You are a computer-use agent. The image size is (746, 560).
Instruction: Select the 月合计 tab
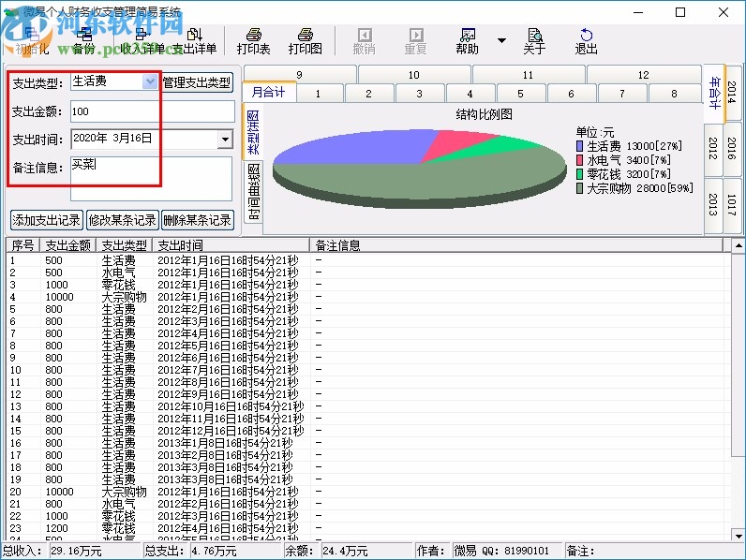point(269,92)
